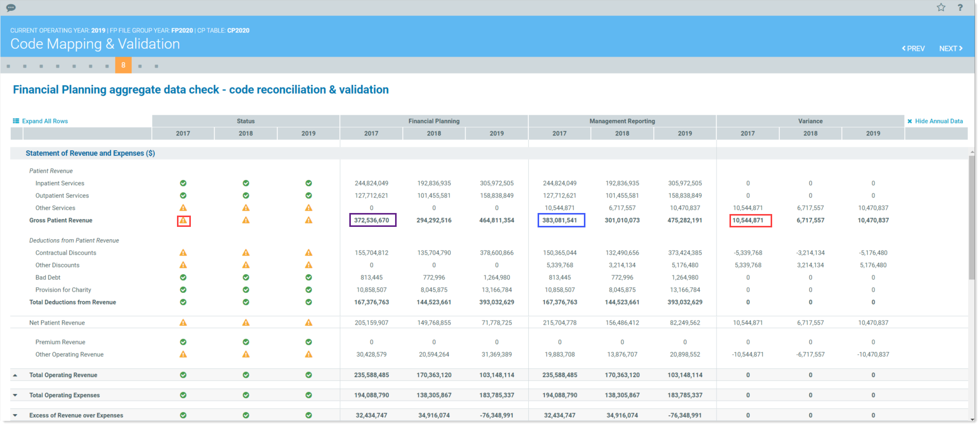Click Gross Patient Revenue 2019 warning icon
980x426 pixels.
point(309,220)
